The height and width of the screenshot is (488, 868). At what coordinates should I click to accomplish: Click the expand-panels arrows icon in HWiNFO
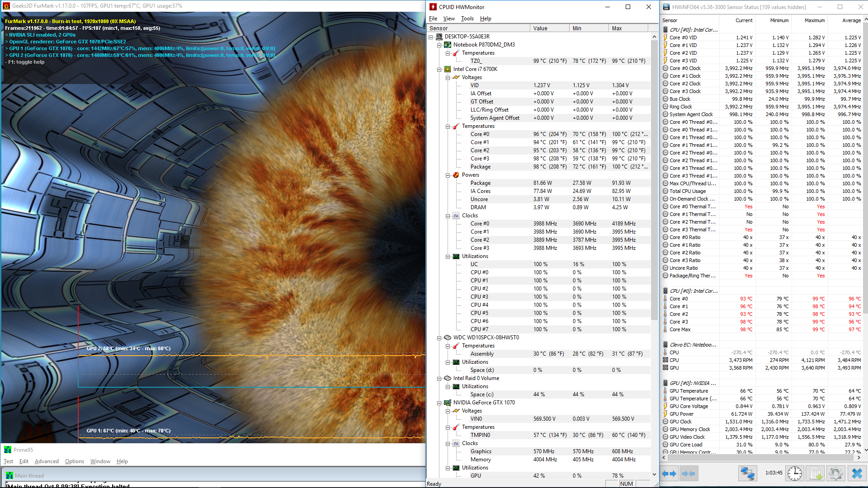pos(669,473)
